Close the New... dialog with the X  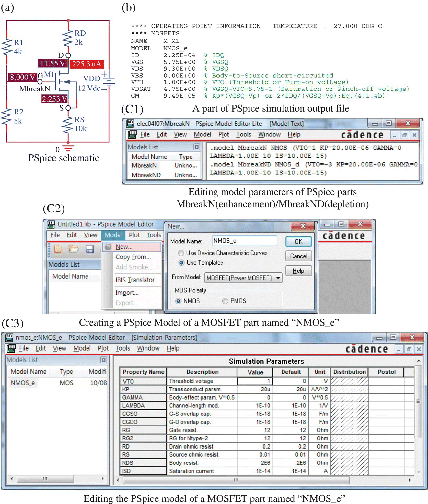pyautogui.click(x=303, y=226)
